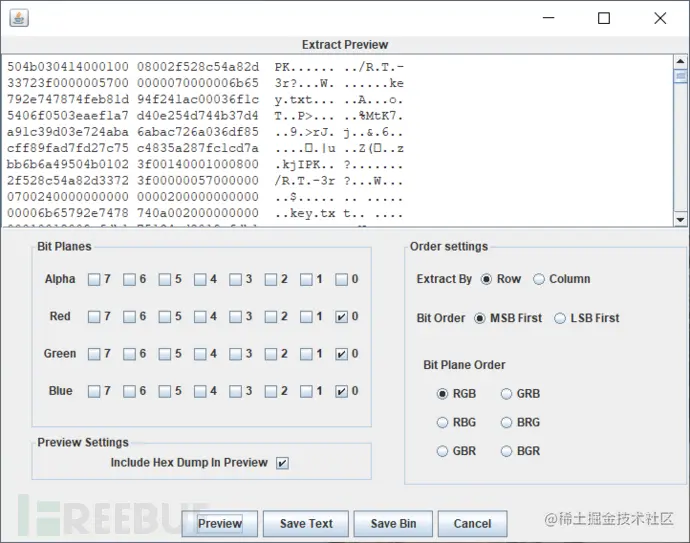Enable the Green bit plane 4 checkbox
Screen dimensions: 690x543
pos(200,354)
